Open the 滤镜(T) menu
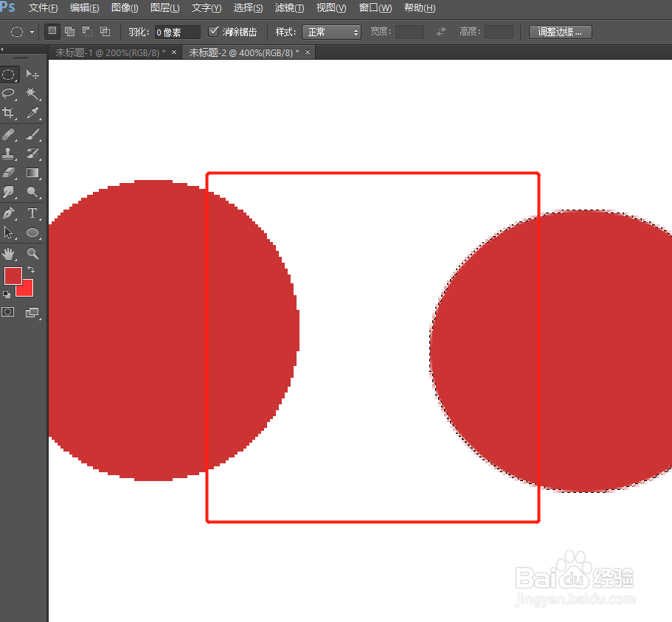The height and width of the screenshot is (622, 672). tap(289, 7)
